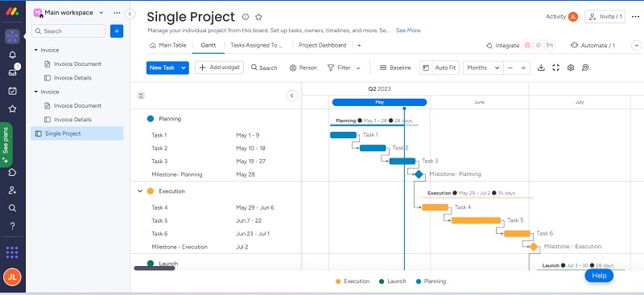Click the See More link
The width and height of the screenshot is (644, 295).
pos(408,31)
